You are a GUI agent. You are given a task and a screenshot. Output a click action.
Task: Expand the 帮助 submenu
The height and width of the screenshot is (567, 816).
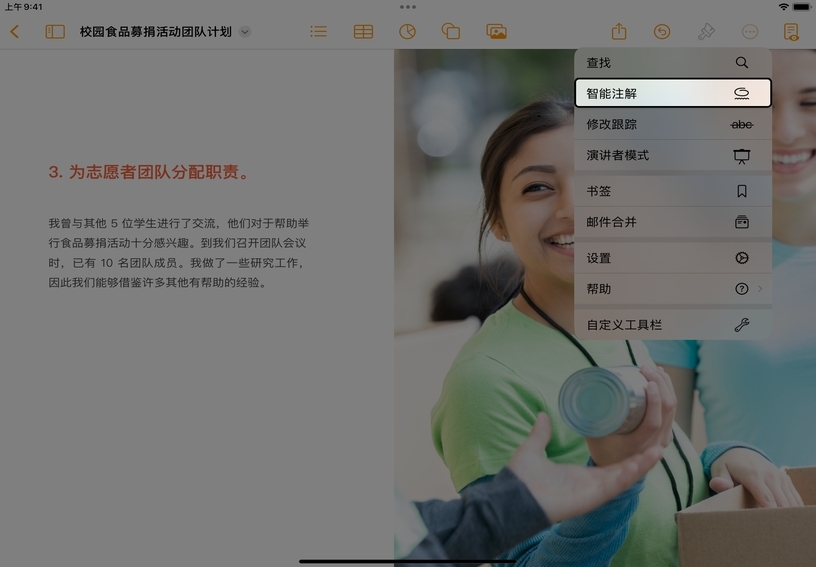tap(672, 289)
